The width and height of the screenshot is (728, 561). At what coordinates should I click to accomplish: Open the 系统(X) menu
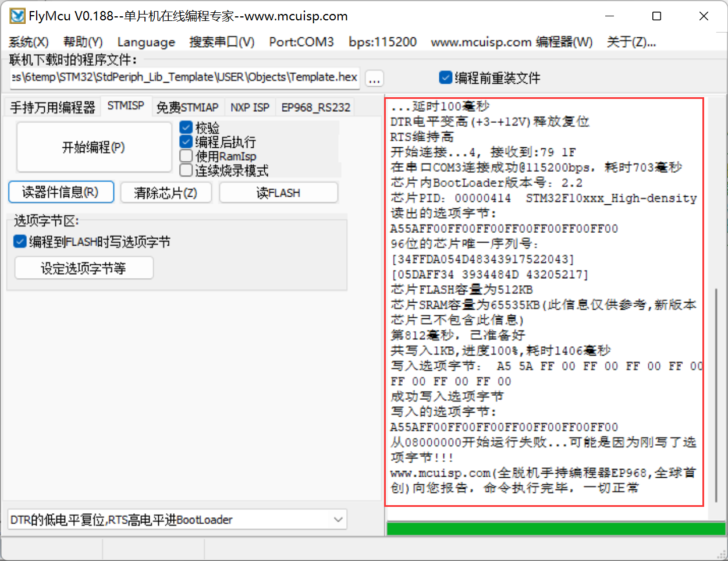click(29, 42)
